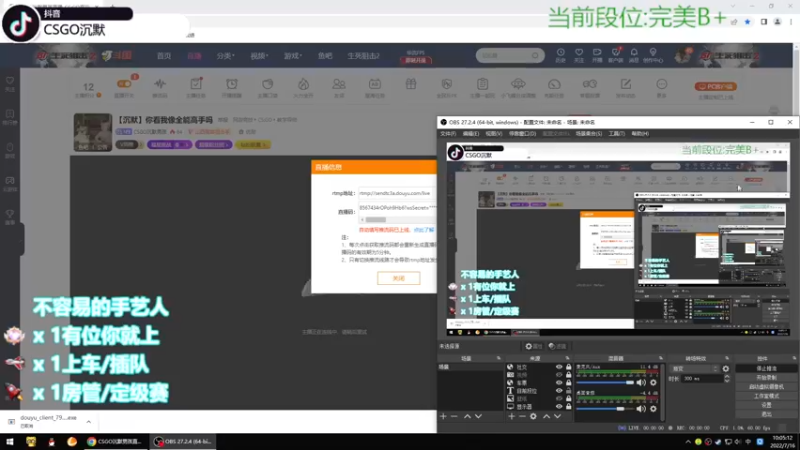The height and width of the screenshot is (450, 800).
Task: Toggle visibility of the text source in OBS
Action: pyautogui.click(x=559, y=391)
